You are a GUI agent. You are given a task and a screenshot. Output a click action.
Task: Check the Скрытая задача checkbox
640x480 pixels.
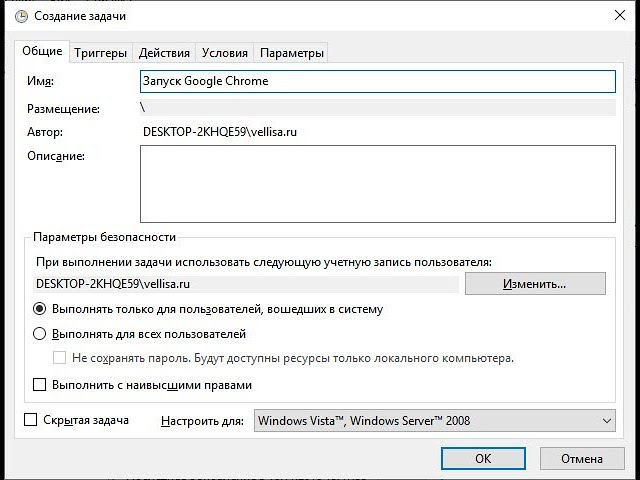coord(31,421)
